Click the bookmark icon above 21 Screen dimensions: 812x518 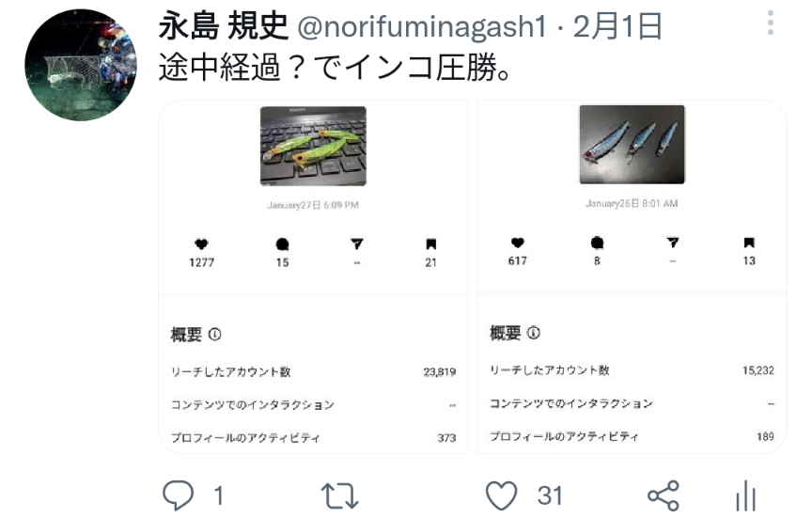click(430, 244)
